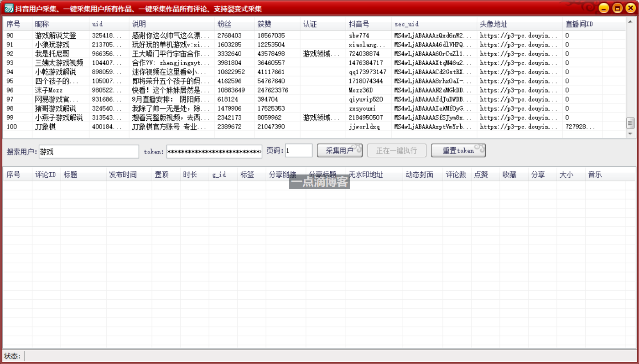Click the 动态封面 column header
639x364 pixels.
coord(423,174)
